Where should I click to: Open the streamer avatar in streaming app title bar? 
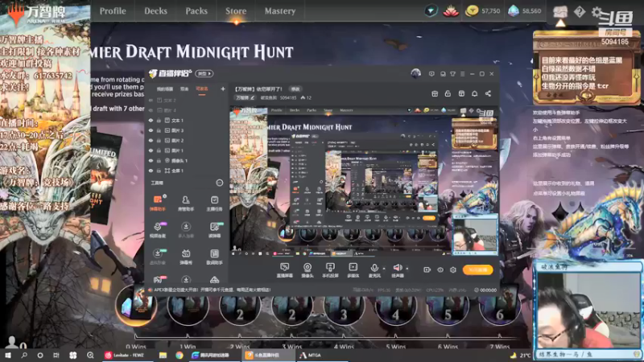[x=415, y=73]
